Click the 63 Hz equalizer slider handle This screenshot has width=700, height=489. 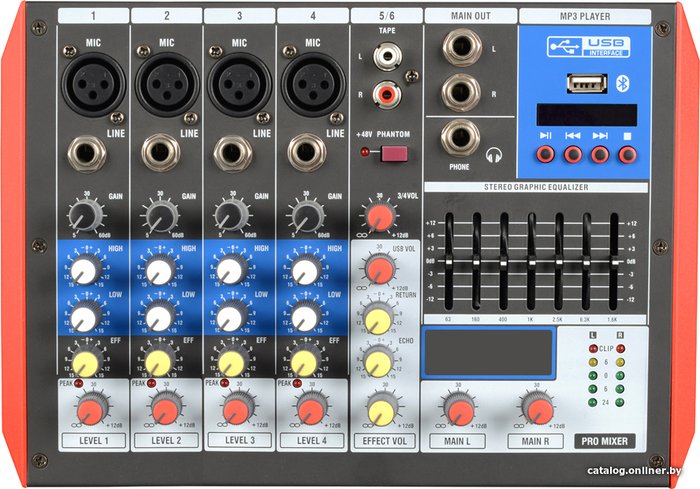[x=449, y=262]
